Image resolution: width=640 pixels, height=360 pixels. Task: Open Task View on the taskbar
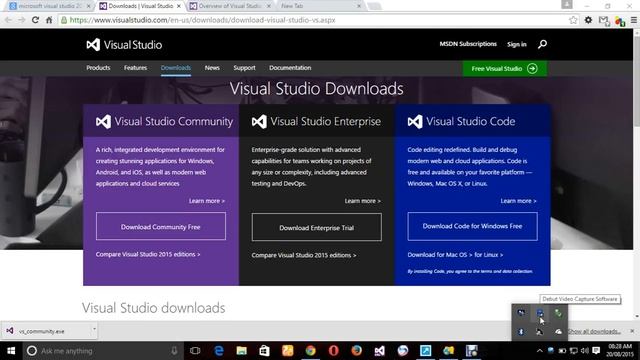click(195, 351)
